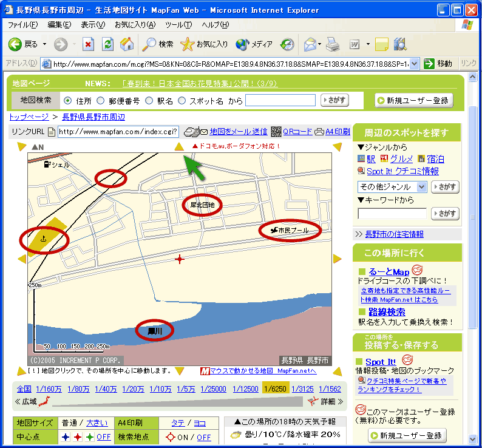Pan map northeast with corner triangle
The image size is (482, 448).
pyautogui.click(x=338, y=147)
